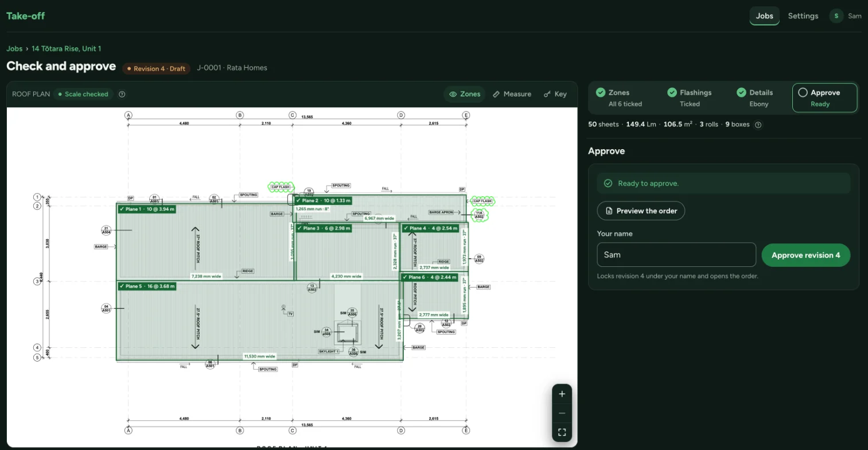
Task: Open help next to totals summary
Action: (x=758, y=125)
